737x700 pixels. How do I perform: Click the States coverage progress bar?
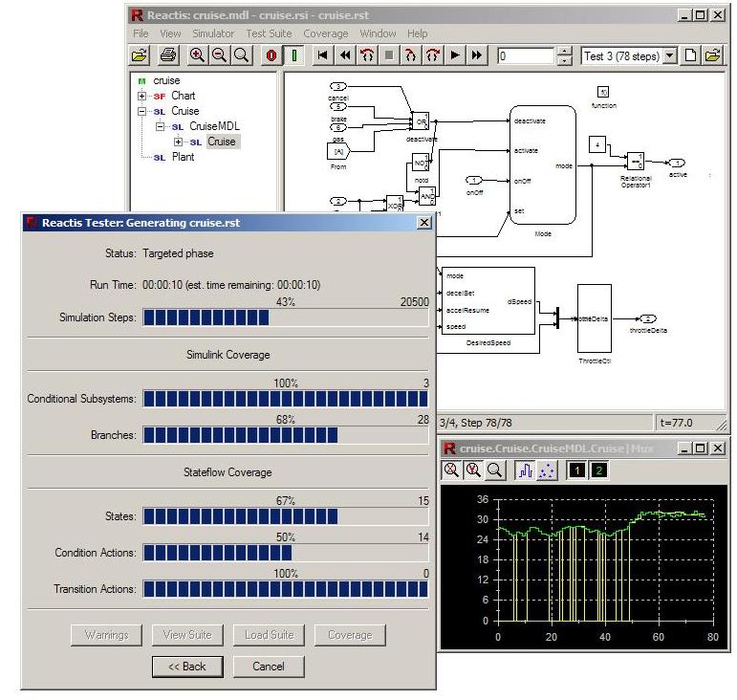click(x=286, y=516)
